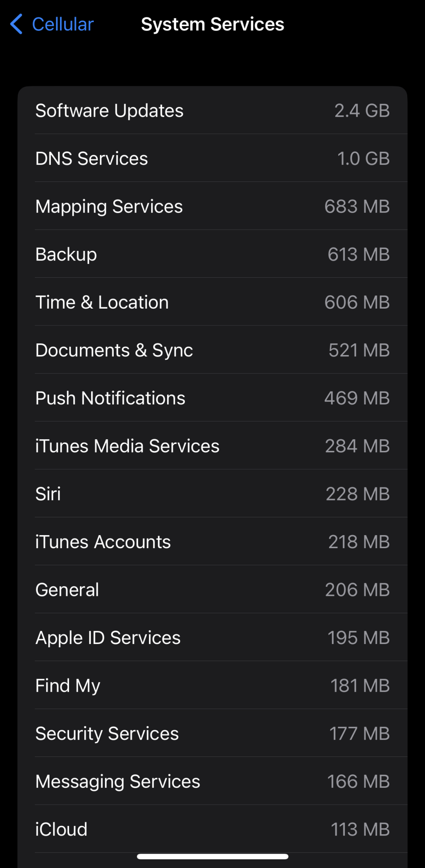Select the Time & Location entry

tap(212, 302)
